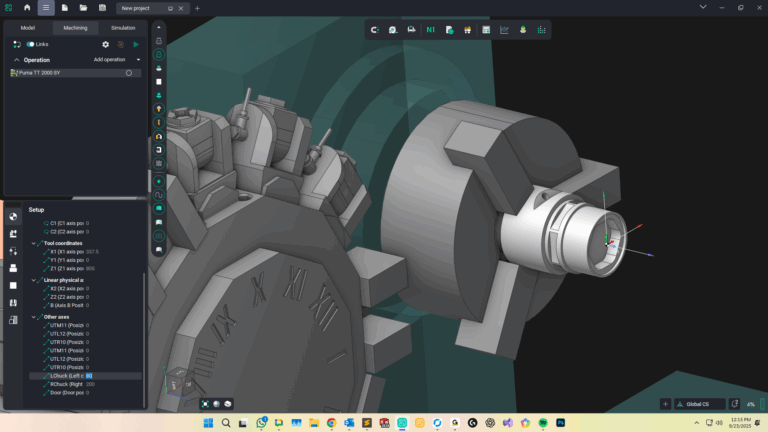
Task: Click the LChuck value input field
Action: click(x=89, y=376)
